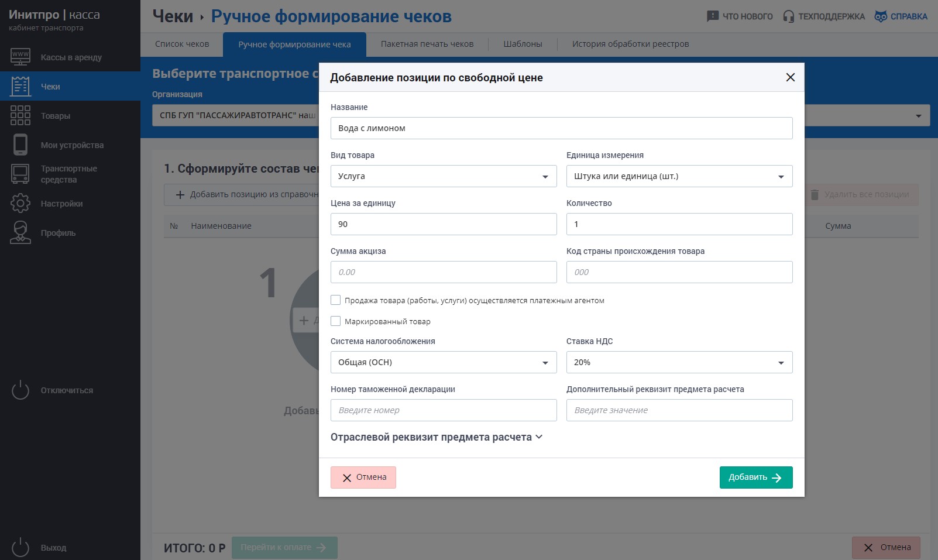Open the Вид товара dropdown

444,176
